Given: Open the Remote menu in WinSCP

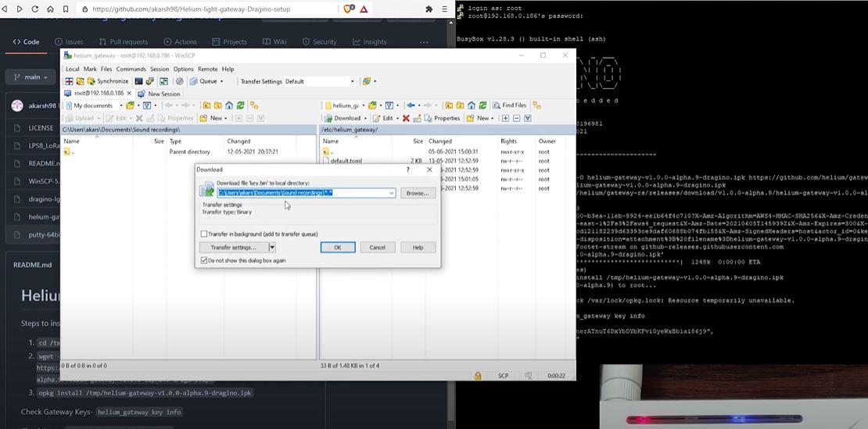Looking at the screenshot, I should tap(207, 69).
